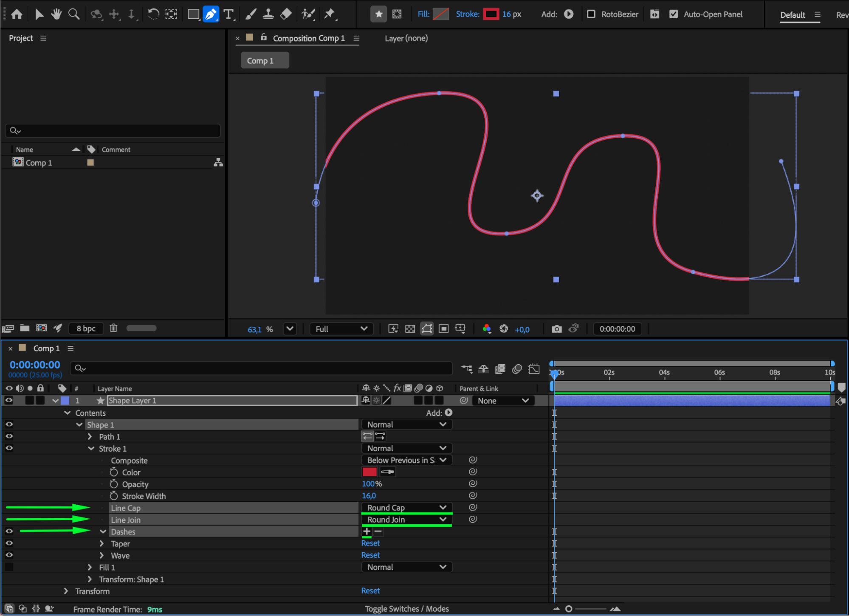The width and height of the screenshot is (849, 616).
Task: Go to the Home screen icon
Action: [x=17, y=14]
